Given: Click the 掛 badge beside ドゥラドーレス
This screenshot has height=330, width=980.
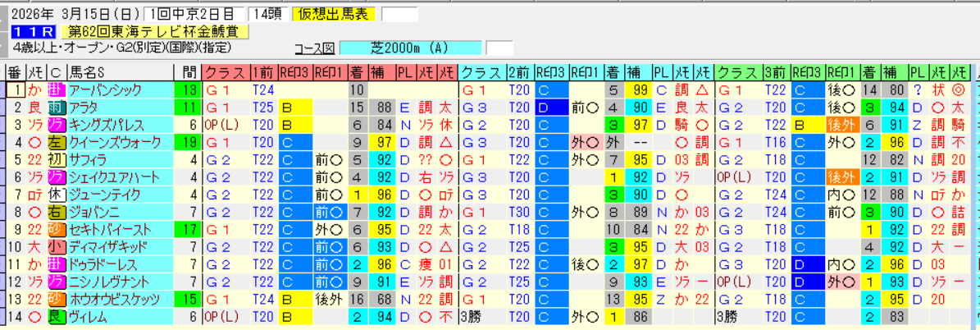Looking at the screenshot, I should pos(55,265).
